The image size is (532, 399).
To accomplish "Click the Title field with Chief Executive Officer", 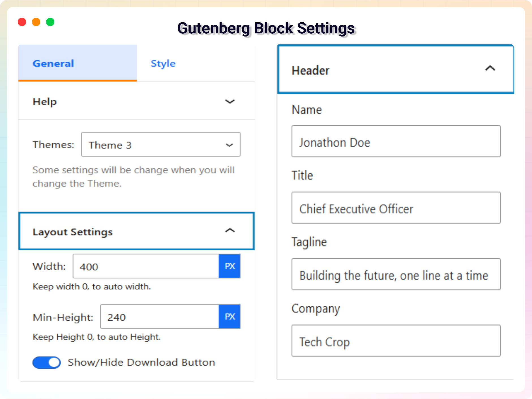I will click(x=396, y=208).
